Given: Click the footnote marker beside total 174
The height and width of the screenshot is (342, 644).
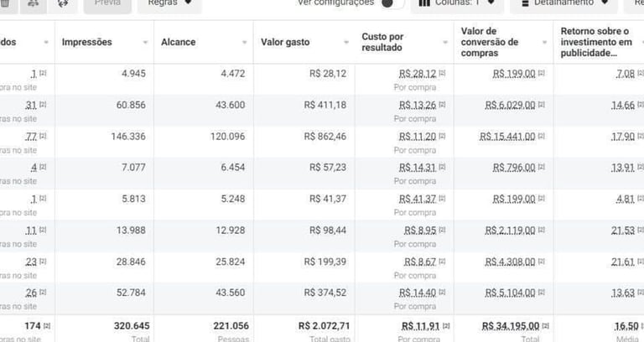Looking at the screenshot, I should (x=47, y=325).
